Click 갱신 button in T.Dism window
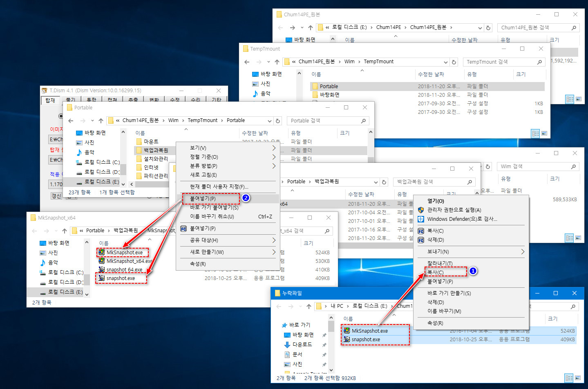This screenshot has width=588, height=389. 56,196
